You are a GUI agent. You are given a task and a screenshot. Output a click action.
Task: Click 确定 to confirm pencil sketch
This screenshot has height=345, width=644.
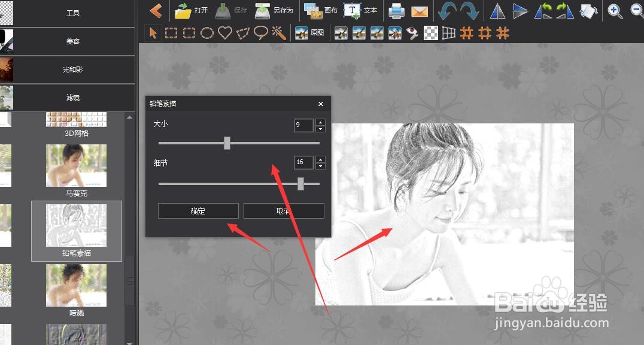tap(198, 211)
